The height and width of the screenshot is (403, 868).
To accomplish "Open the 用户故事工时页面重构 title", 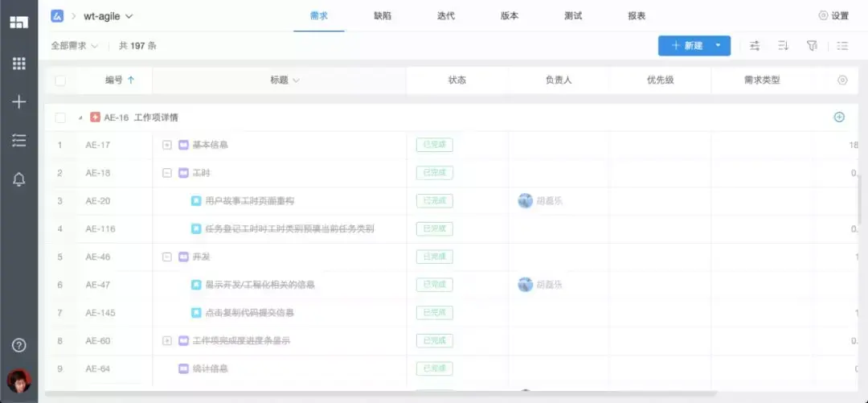I will point(250,200).
